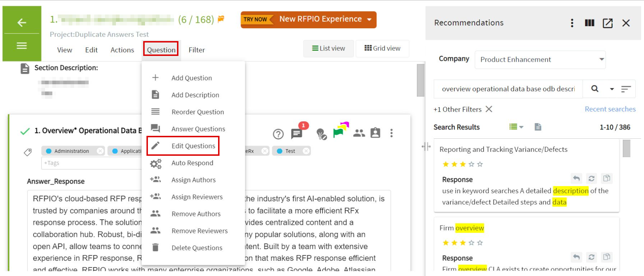
Task: Expand the search options dropdown arrow
Action: (x=612, y=89)
